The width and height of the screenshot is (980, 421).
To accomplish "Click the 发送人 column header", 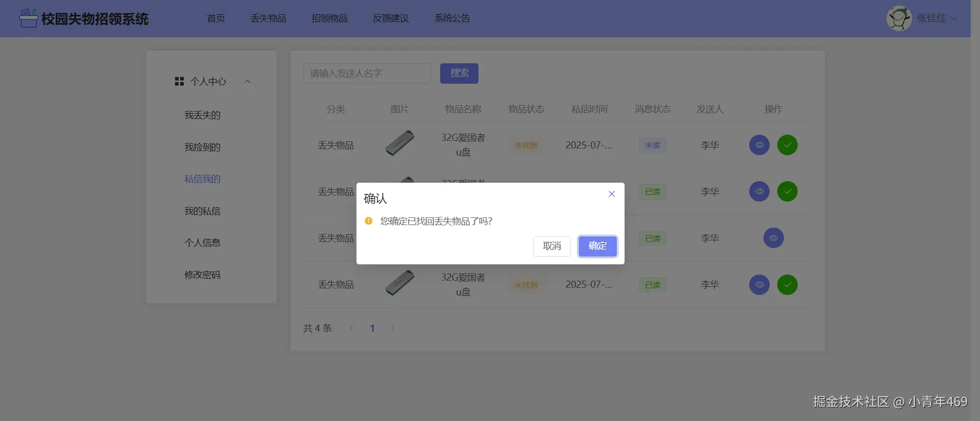I will pyautogui.click(x=710, y=109).
